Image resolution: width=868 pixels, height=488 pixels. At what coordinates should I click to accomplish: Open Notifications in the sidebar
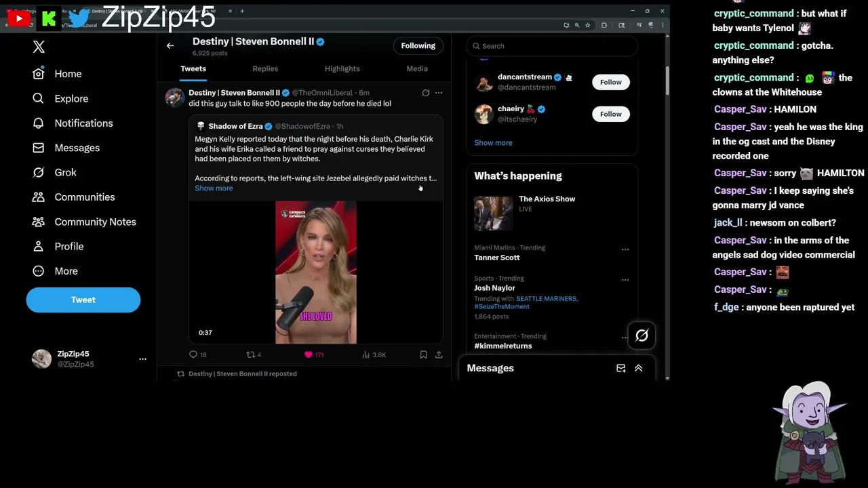coord(73,123)
